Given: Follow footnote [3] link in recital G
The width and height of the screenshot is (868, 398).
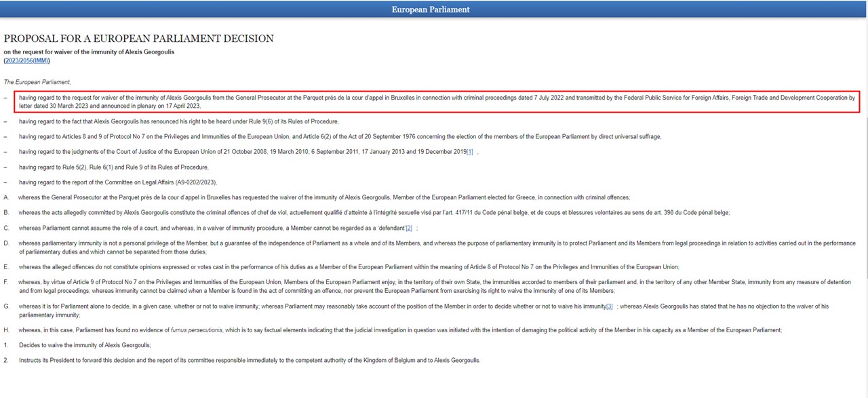Looking at the screenshot, I should (x=609, y=306).
